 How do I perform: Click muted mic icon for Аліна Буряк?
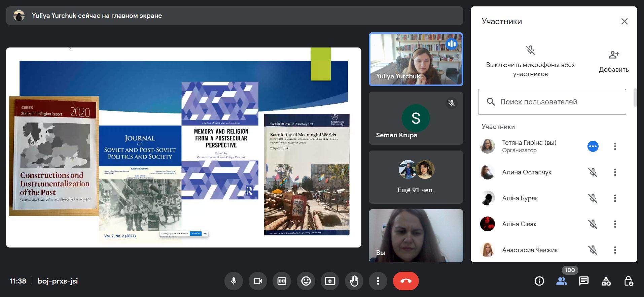click(593, 198)
